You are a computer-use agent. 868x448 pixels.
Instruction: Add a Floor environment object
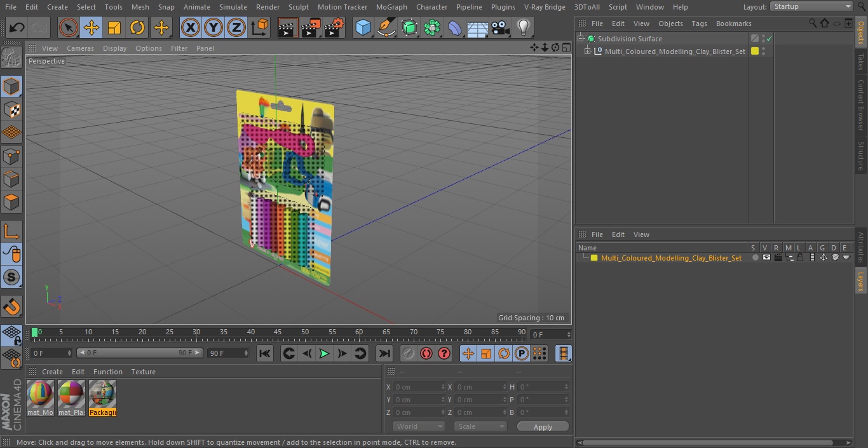click(x=478, y=27)
